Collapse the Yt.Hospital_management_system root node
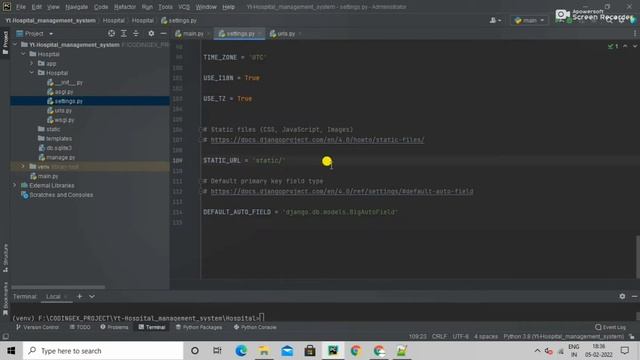 pyautogui.click(x=15, y=44)
